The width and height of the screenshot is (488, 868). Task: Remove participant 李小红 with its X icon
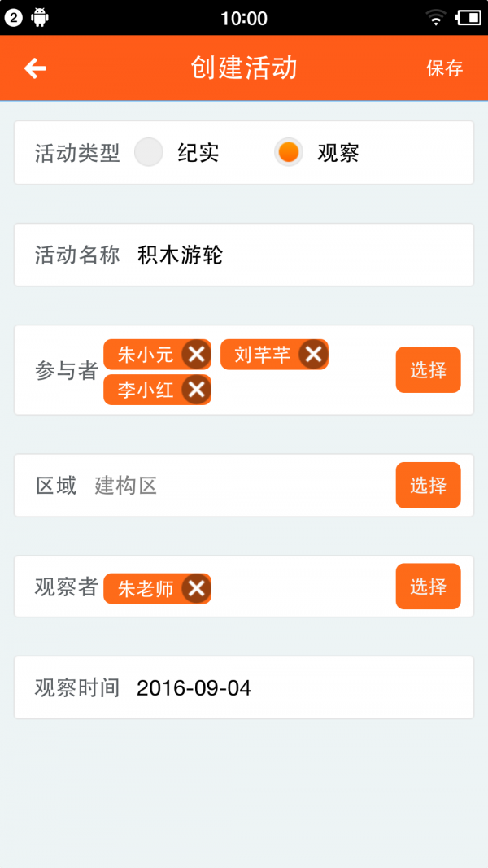point(196,390)
